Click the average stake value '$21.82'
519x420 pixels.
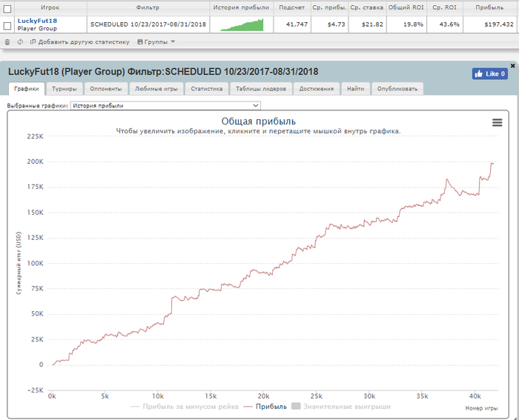(372, 24)
